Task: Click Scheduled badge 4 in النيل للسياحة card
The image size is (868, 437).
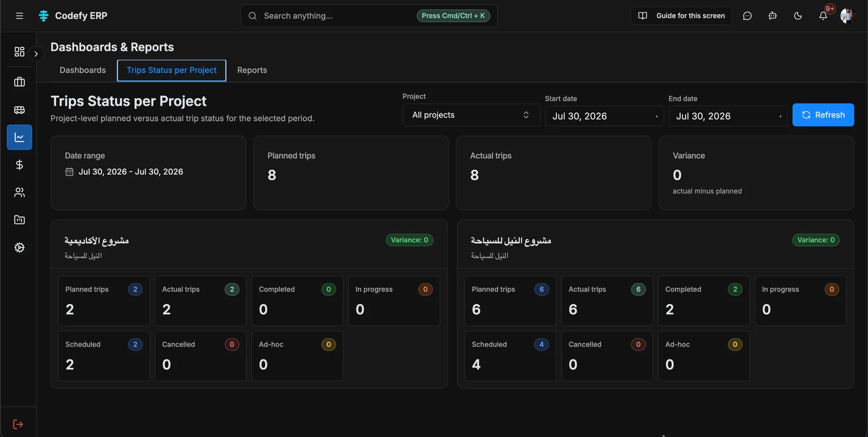Action: pos(542,344)
